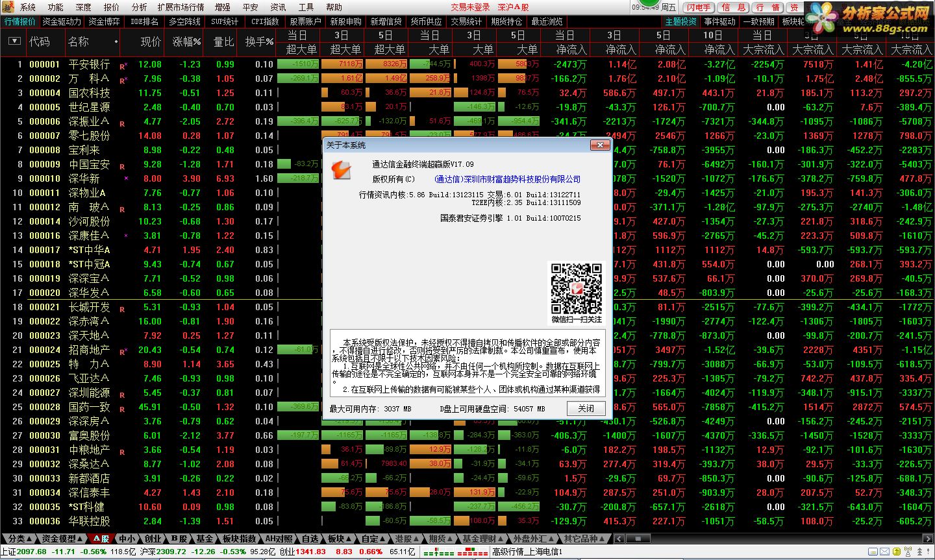Image resolution: width=935 pixels, height=560 pixels.
Task: Switch to the 主题投资 tab
Action: pyautogui.click(x=681, y=21)
